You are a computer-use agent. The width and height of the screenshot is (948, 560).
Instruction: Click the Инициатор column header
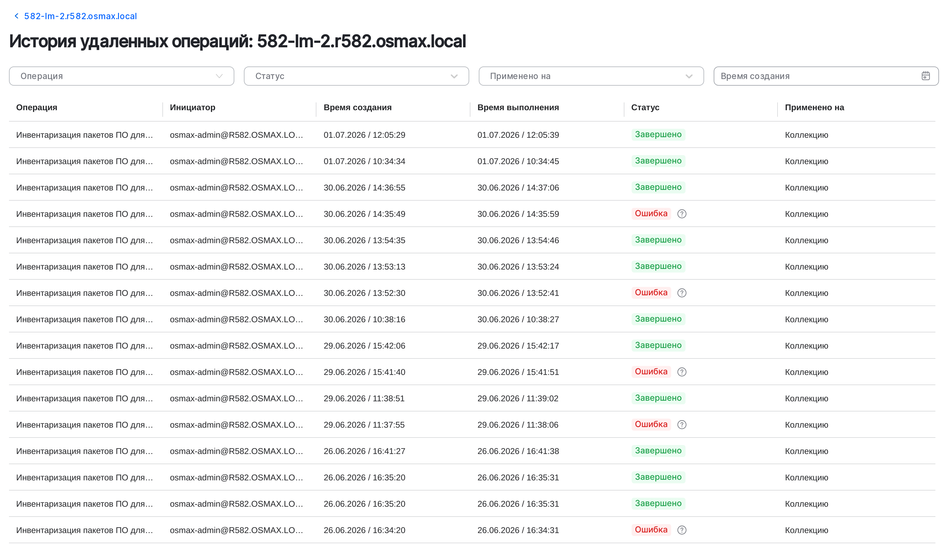(x=193, y=108)
